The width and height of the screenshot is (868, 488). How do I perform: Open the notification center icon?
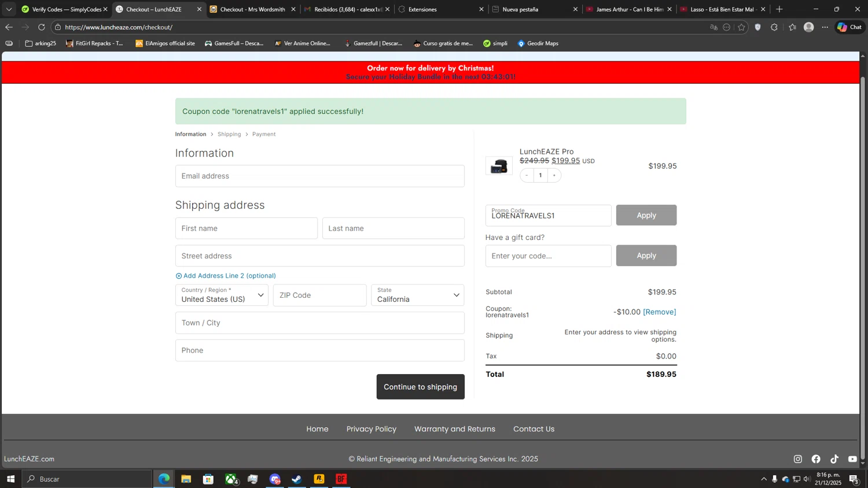(x=854, y=479)
